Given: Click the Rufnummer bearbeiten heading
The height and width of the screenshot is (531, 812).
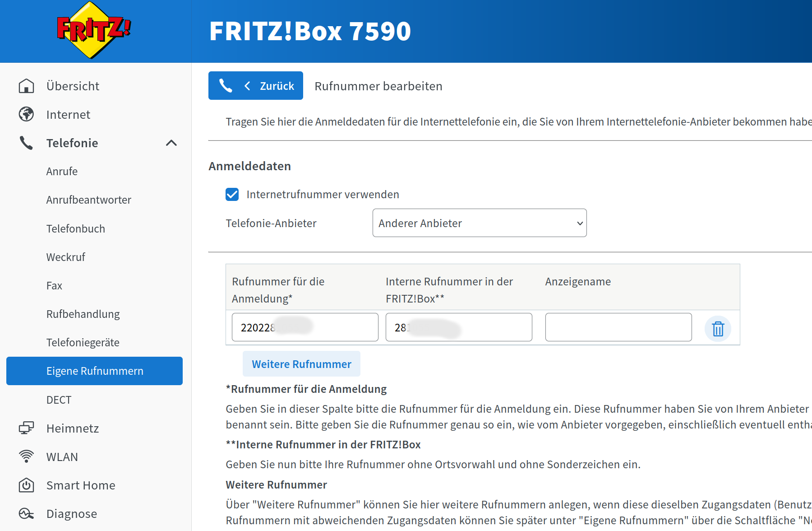Looking at the screenshot, I should (x=378, y=86).
